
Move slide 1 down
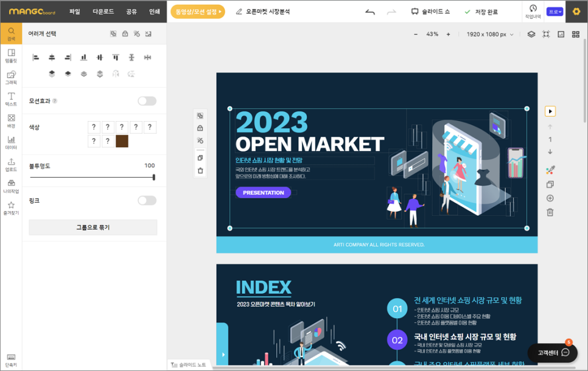click(x=550, y=152)
